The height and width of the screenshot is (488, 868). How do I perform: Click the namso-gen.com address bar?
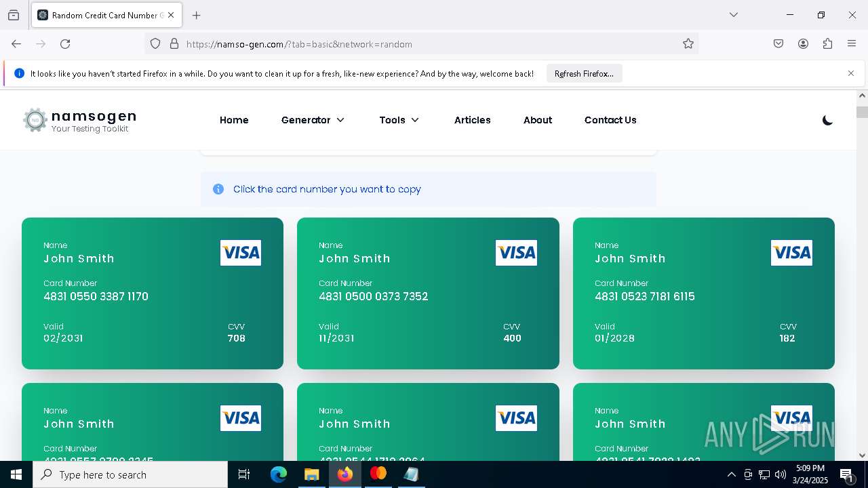pos(420,44)
